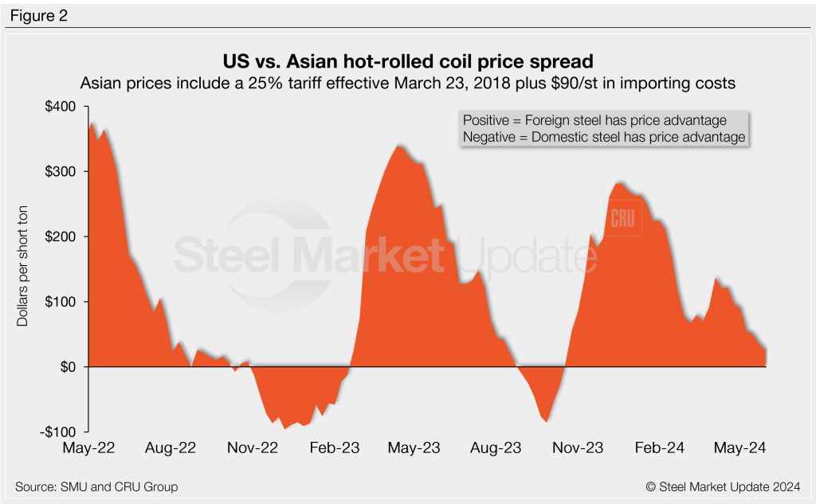Select the "Dollars per short ton" axis title
Viewport: 816px width, 504px height.
[22, 269]
